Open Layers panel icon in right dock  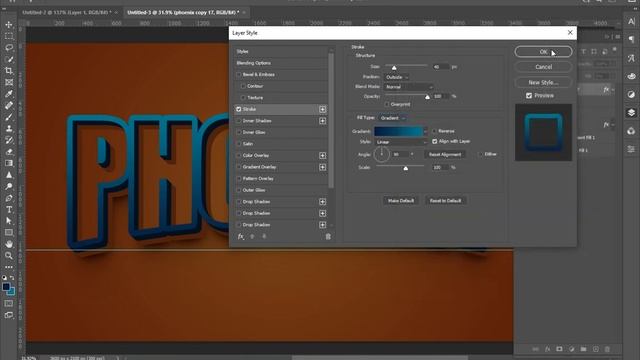pyautogui.click(x=631, y=113)
